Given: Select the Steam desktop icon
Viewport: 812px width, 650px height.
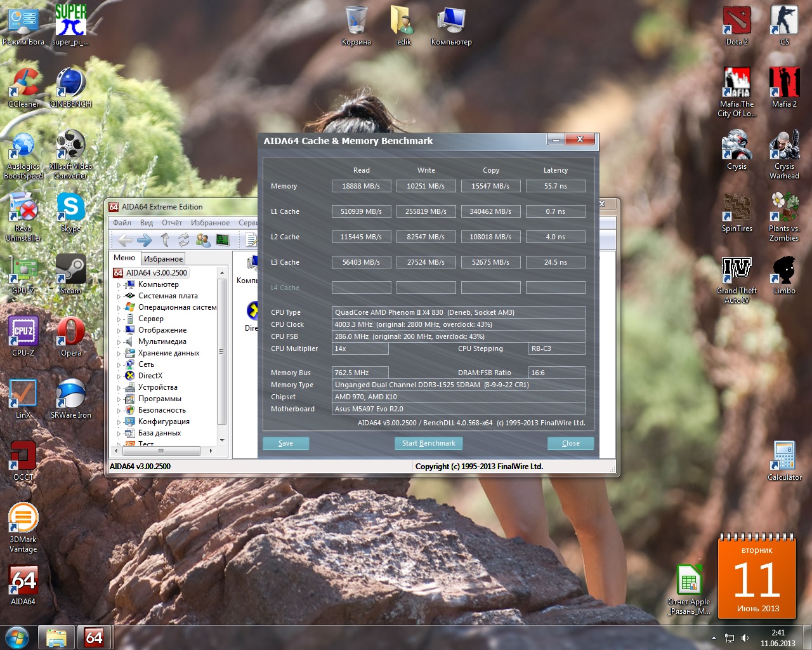Looking at the screenshot, I should (x=70, y=274).
